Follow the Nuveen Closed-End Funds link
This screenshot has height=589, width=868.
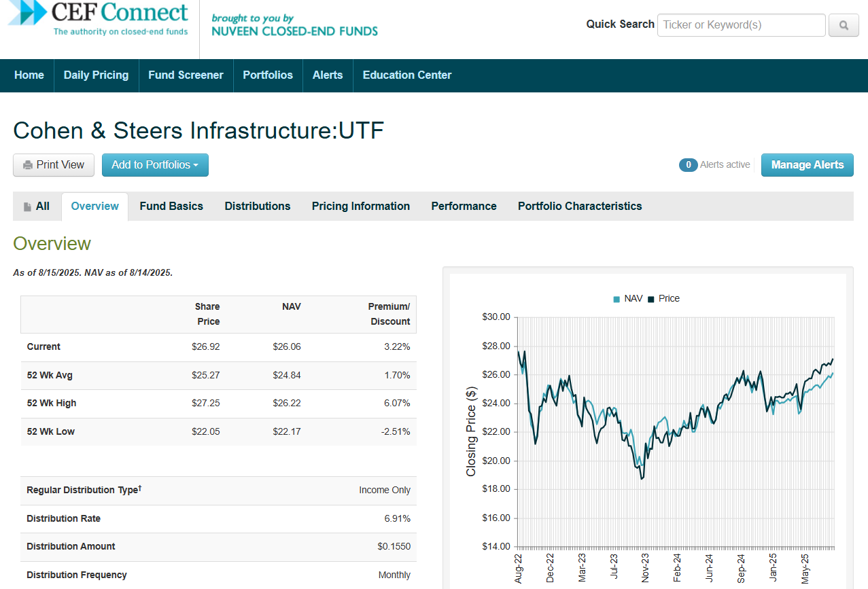click(294, 25)
